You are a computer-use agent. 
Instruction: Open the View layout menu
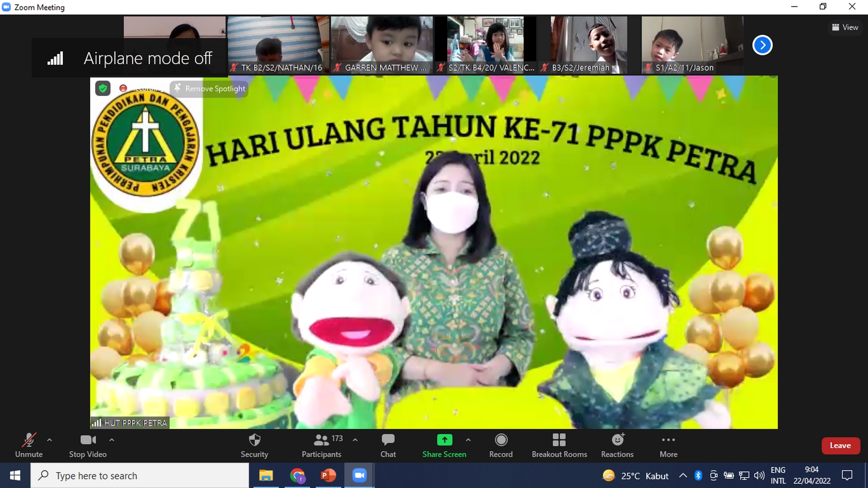coord(845,27)
